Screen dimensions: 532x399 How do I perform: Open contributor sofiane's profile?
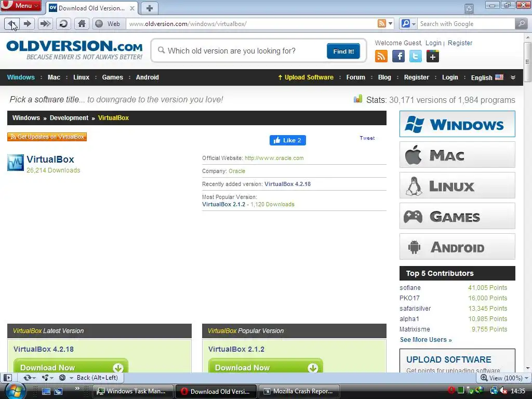click(410, 288)
